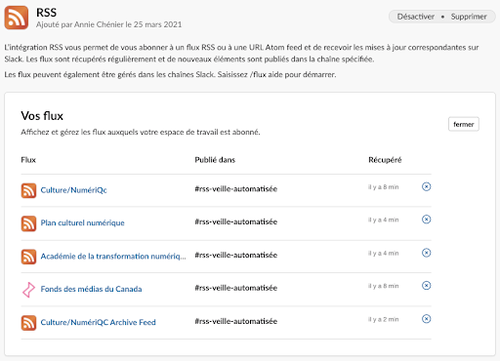
Task: Click channel name in Plan culturel numérique row
Action: 236,222
